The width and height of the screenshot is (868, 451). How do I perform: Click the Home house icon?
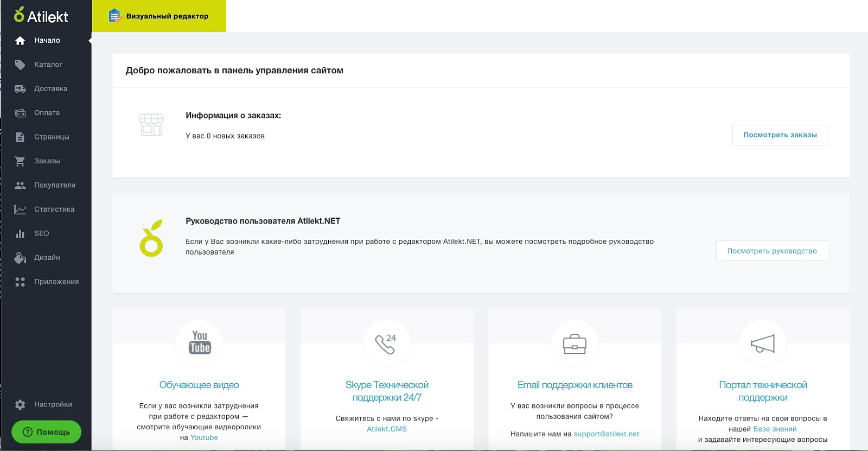[20, 41]
